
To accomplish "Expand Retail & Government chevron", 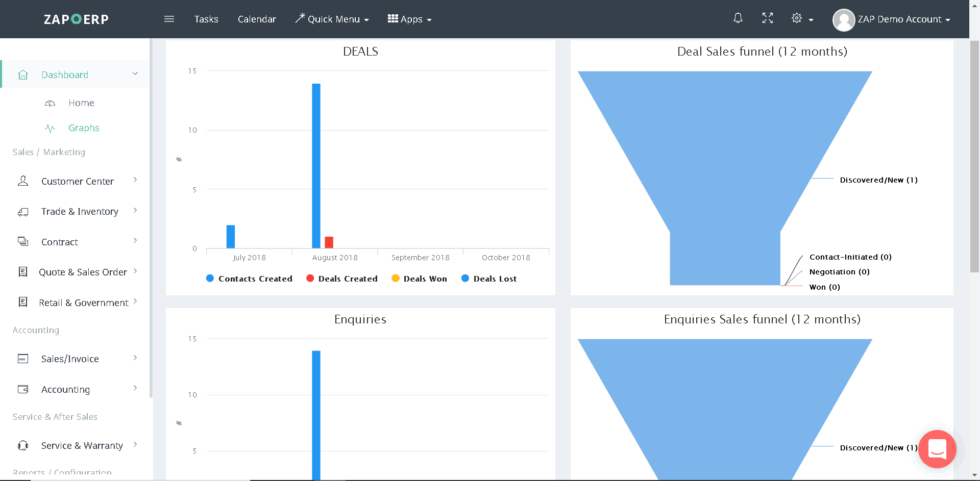I will pos(135,301).
